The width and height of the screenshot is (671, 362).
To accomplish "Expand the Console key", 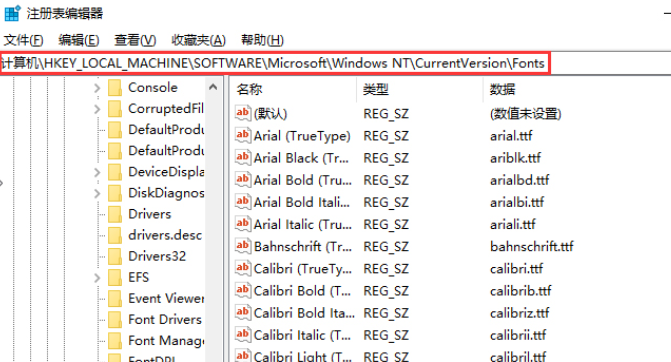I will click(x=97, y=88).
